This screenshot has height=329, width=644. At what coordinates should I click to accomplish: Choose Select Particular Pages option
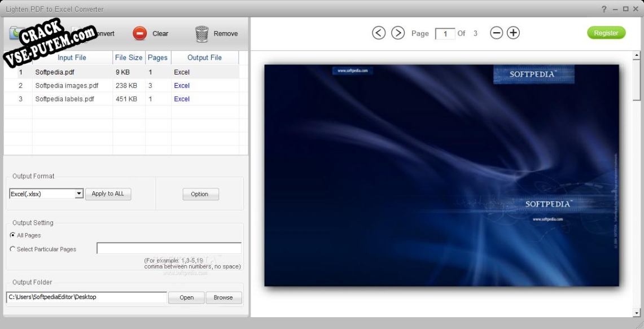click(13, 249)
